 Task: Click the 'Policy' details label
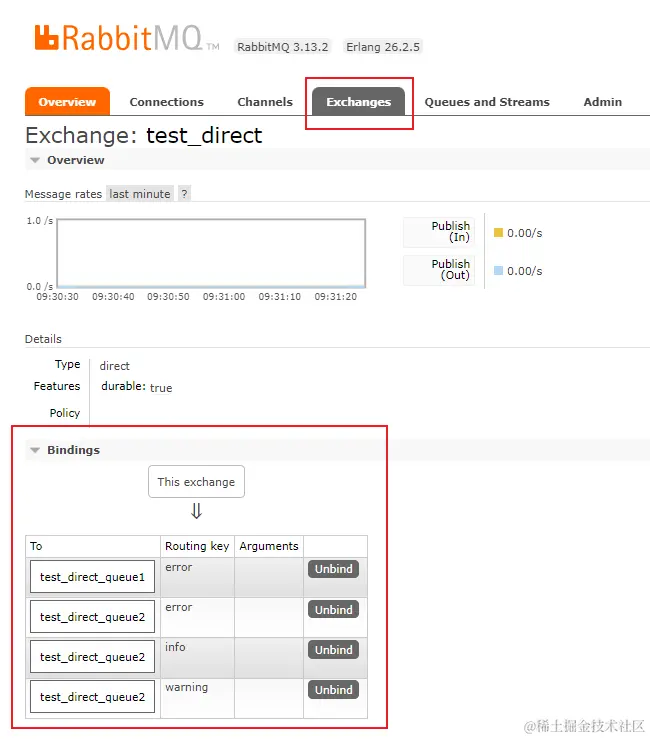[65, 413]
